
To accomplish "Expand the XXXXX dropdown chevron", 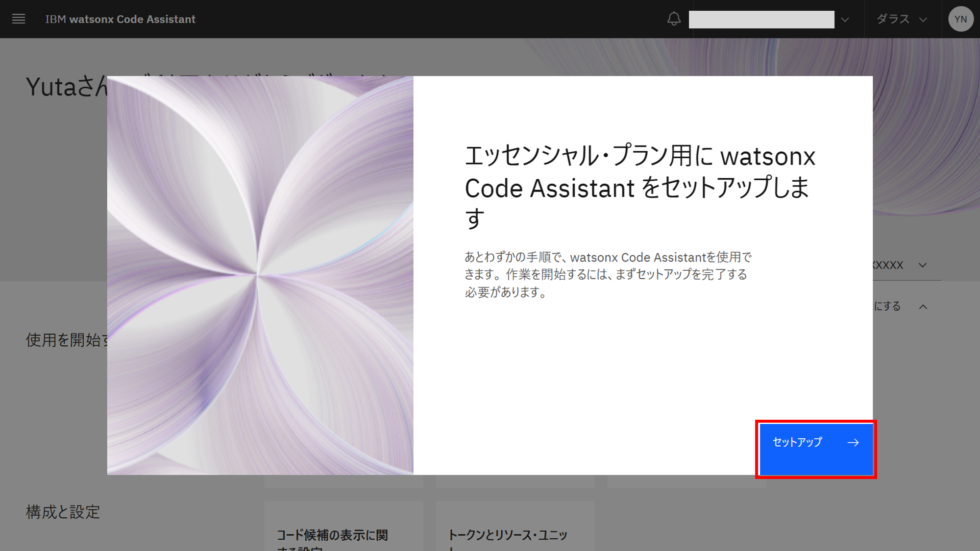I will 923,265.
